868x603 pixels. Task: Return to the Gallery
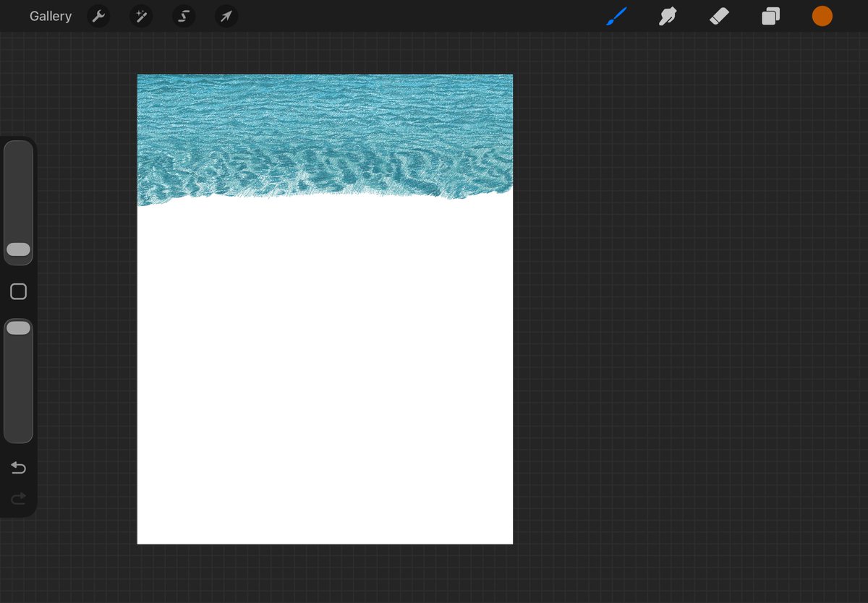(51, 16)
